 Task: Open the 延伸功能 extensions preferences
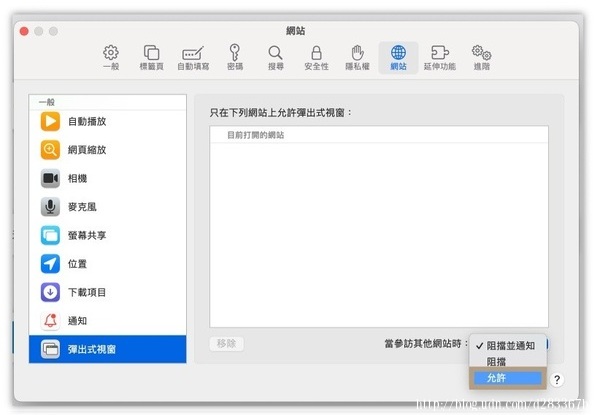coord(440,58)
